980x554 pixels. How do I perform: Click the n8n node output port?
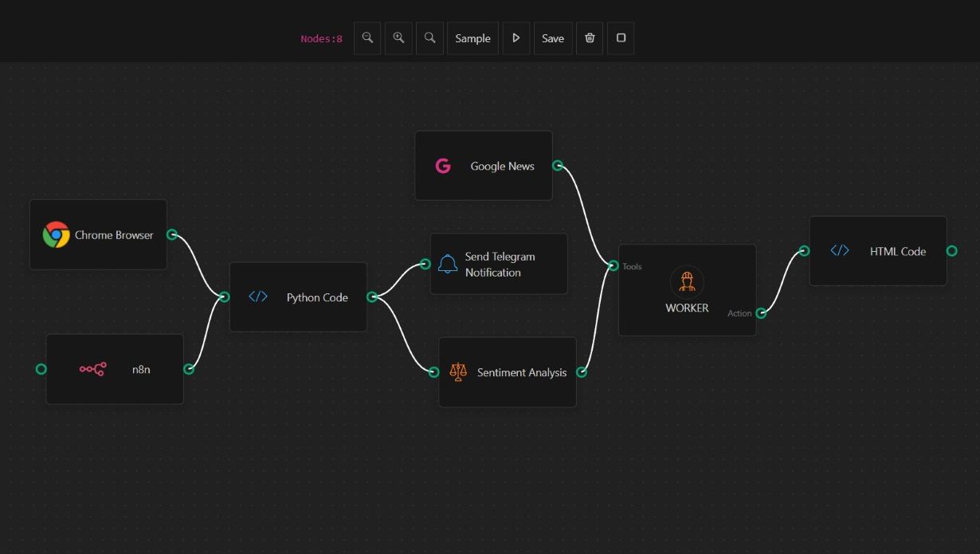pyautogui.click(x=189, y=369)
